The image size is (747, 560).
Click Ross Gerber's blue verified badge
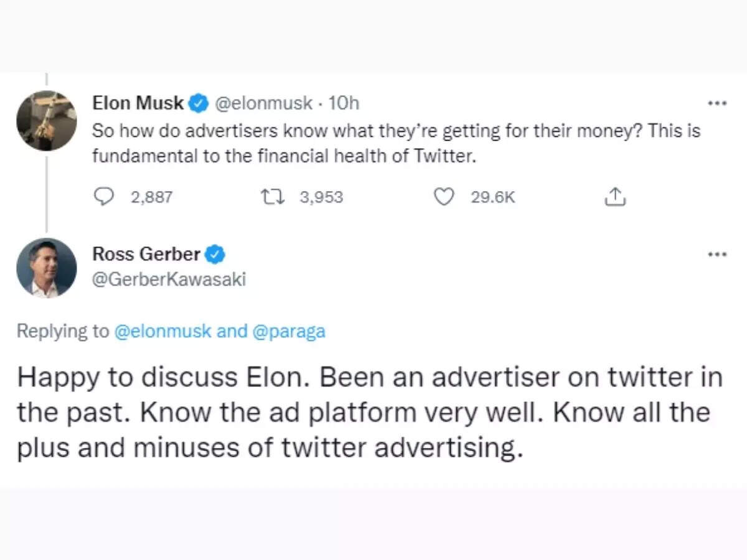pos(215,254)
